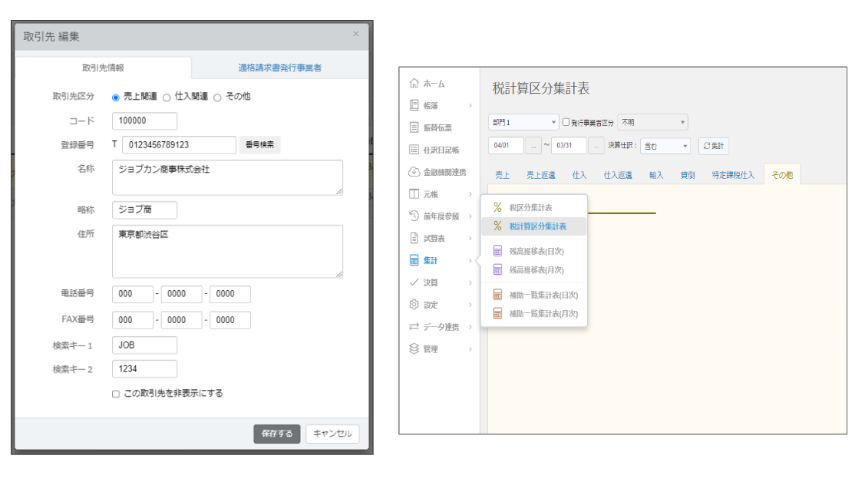868x482 pixels.
Task: Open the 輸入 tab
Action: [x=656, y=175]
